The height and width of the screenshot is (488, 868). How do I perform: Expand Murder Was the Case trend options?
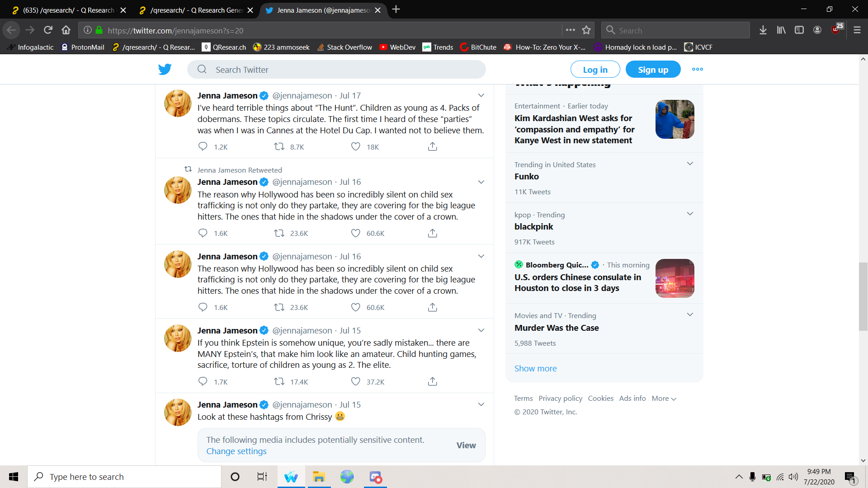pos(690,314)
